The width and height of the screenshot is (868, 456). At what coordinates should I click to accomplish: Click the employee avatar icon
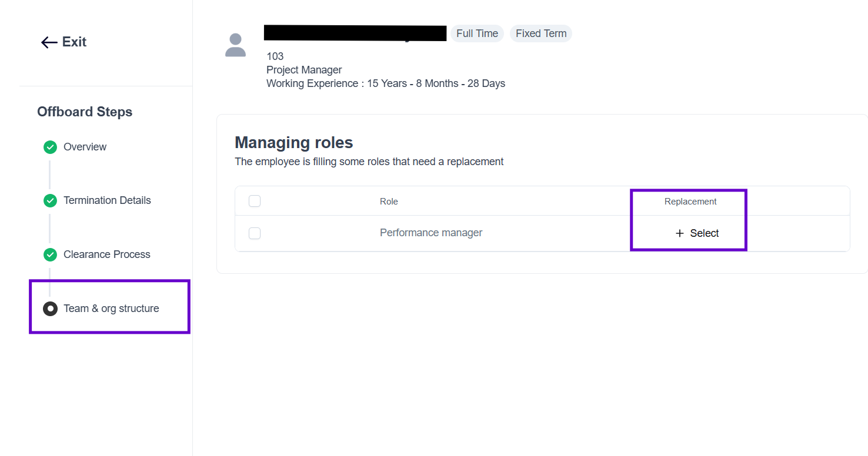coord(235,45)
